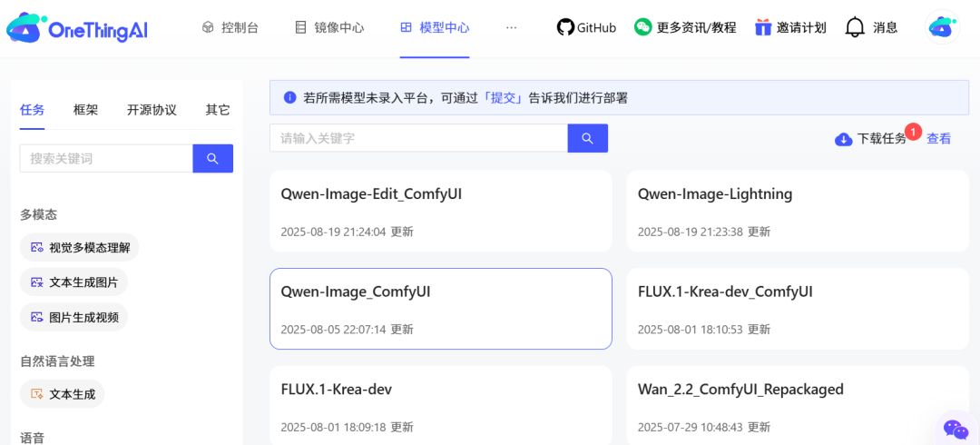Switch to the 开源协议 tab
The width and height of the screenshot is (980, 445).
(152, 110)
